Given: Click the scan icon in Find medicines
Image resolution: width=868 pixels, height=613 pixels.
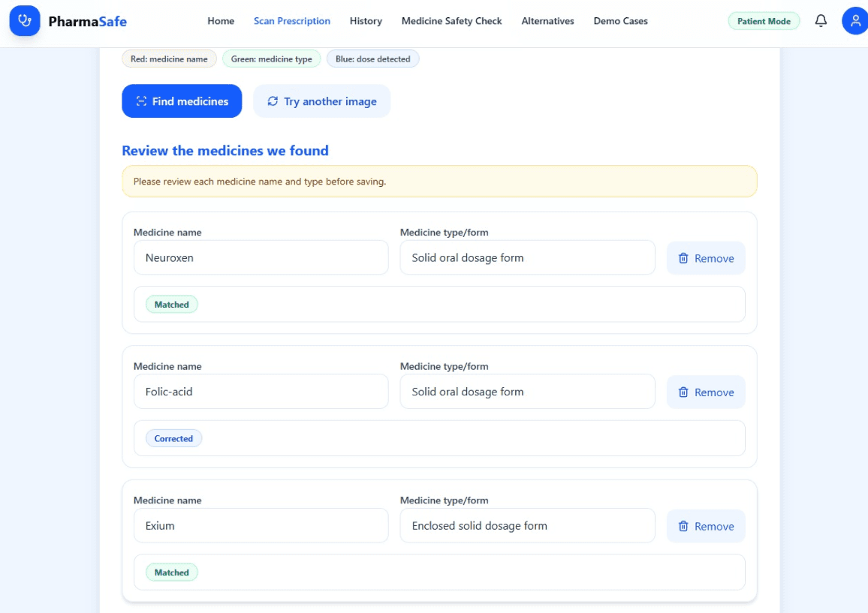Looking at the screenshot, I should point(141,101).
